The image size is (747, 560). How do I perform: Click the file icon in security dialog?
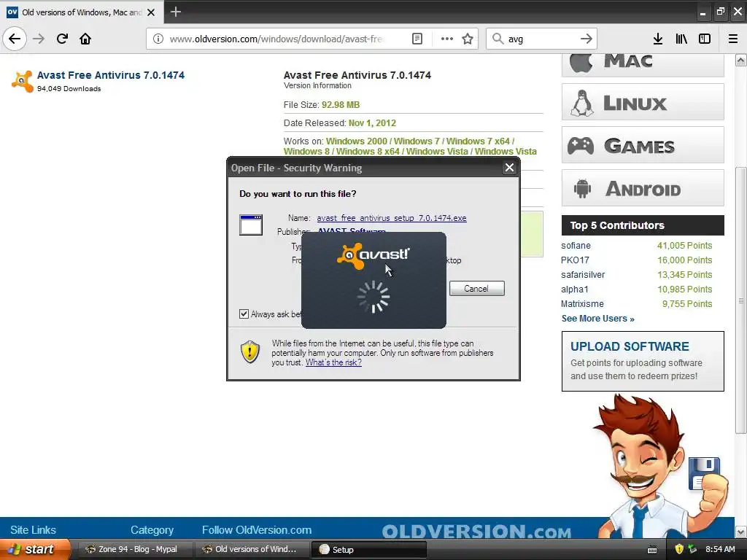[x=251, y=225]
